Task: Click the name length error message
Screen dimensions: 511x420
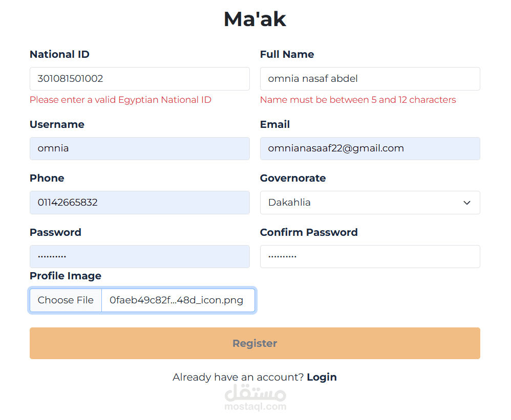Action: pos(358,100)
